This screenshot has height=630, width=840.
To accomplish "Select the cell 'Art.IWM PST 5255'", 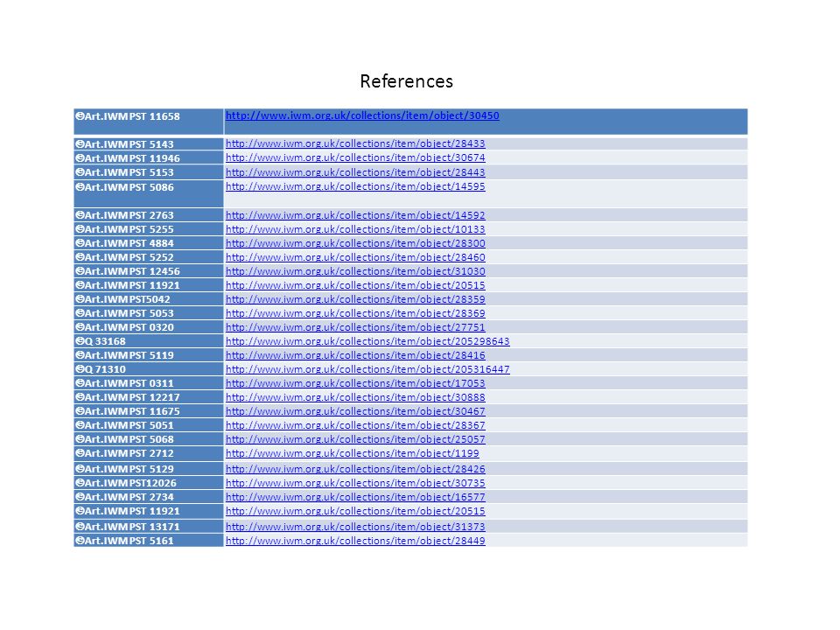I will click(x=149, y=229).
